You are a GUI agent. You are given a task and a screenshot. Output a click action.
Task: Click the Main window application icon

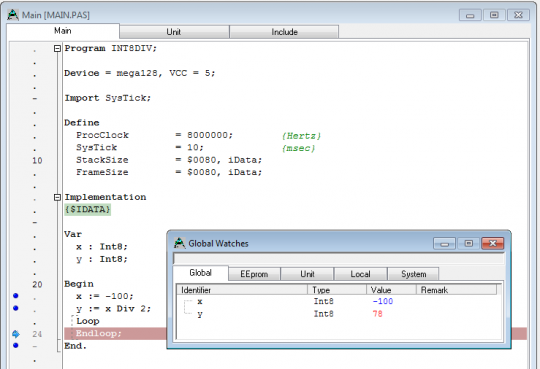pyautogui.click(x=13, y=15)
